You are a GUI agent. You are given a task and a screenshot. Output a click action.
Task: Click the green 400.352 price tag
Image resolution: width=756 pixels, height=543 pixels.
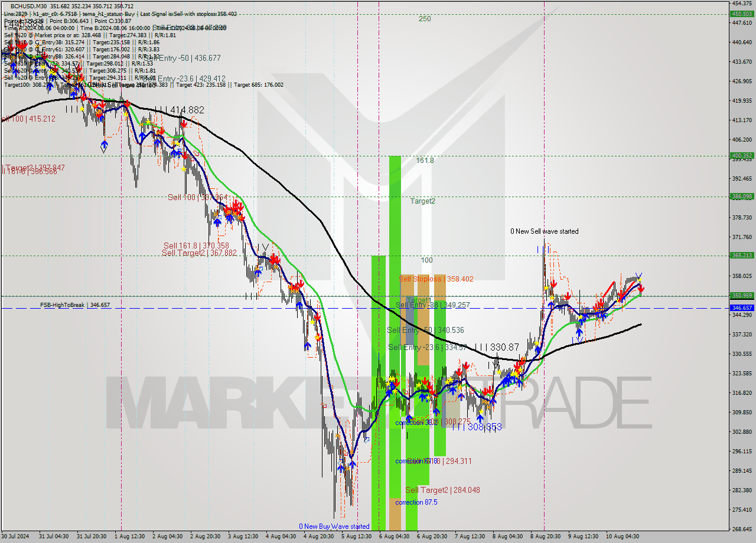pos(742,156)
